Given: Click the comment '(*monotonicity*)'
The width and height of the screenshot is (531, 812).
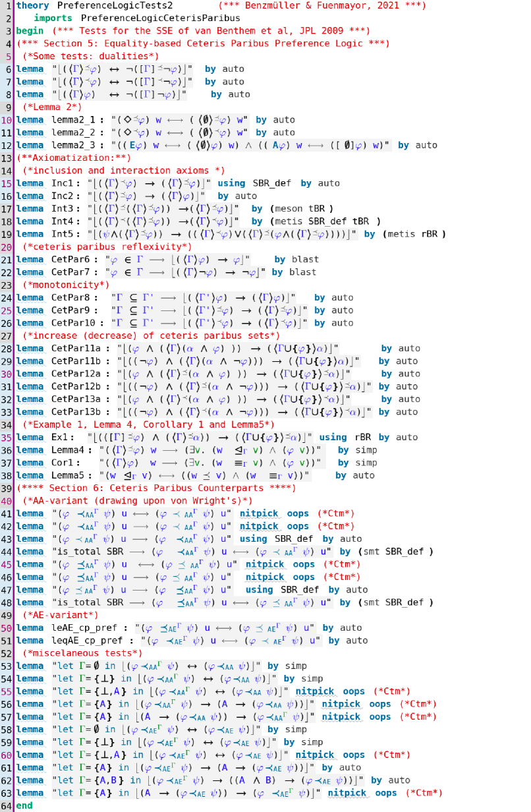Looking at the screenshot, I should pos(65,284).
